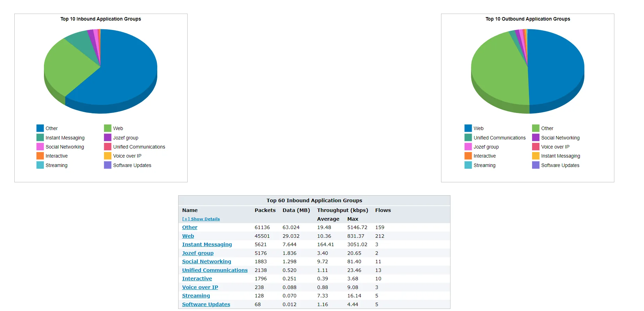Expand the [+] Show Details link

[x=201, y=219]
